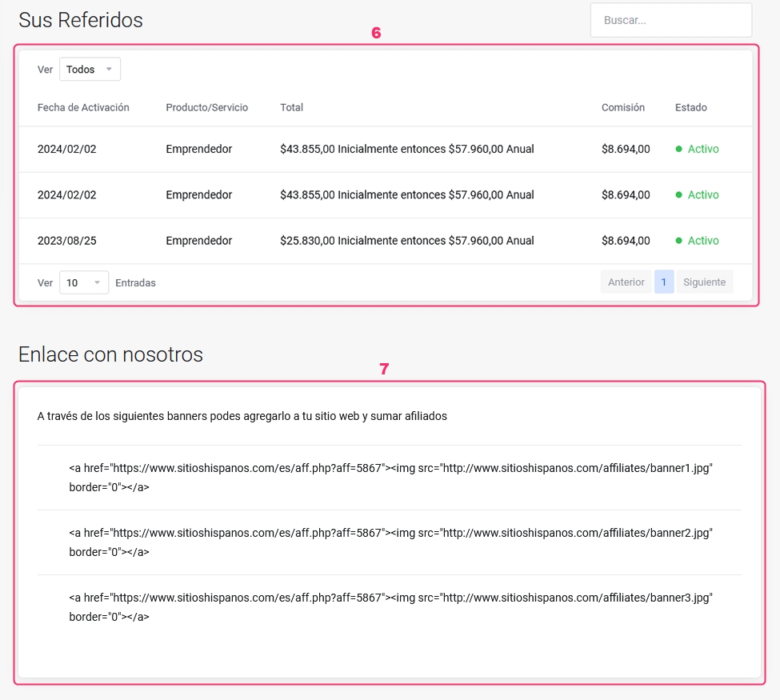Go to previous page with Anterior
The image size is (780, 700).
pyautogui.click(x=626, y=282)
